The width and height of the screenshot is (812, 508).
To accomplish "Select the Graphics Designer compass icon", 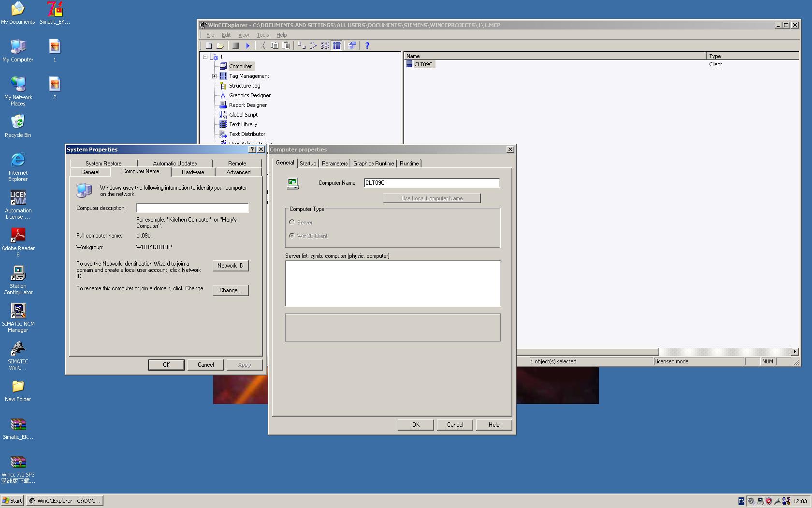I will pos(223,95).
